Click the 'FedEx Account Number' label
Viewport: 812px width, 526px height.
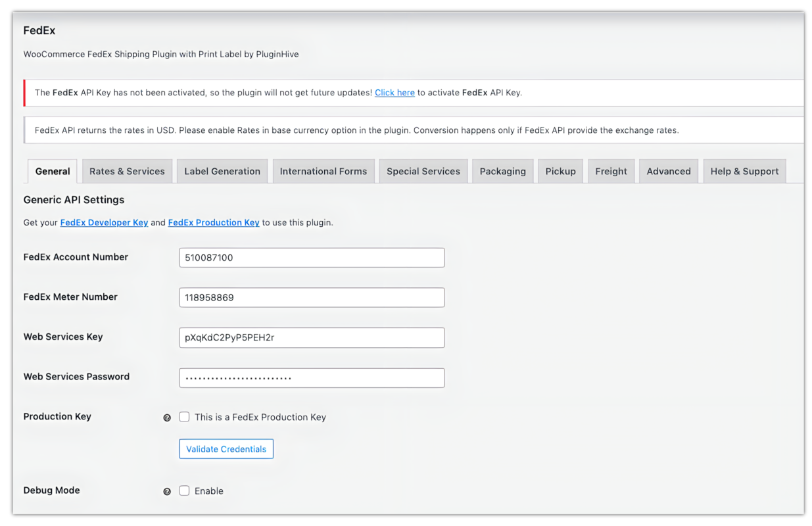click(76, 257)
